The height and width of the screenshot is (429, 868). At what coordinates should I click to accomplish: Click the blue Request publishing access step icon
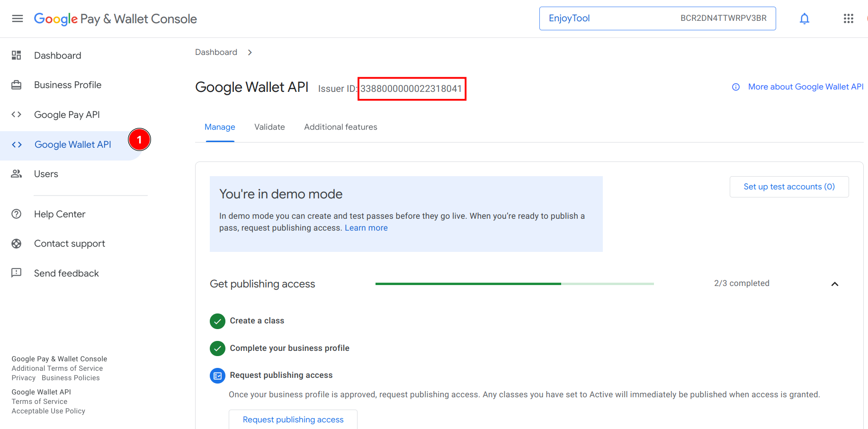tap(217, 375)
